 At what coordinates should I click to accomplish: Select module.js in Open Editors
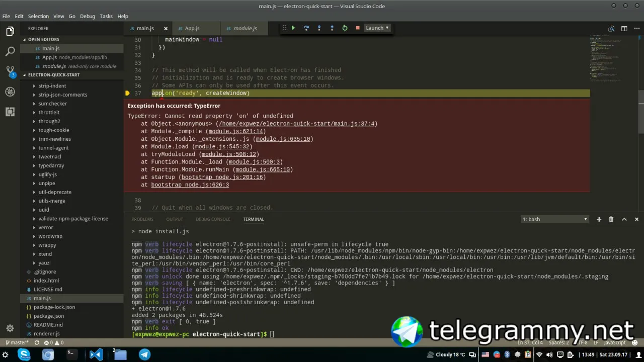pyautogui.click(x=71, y=66)
